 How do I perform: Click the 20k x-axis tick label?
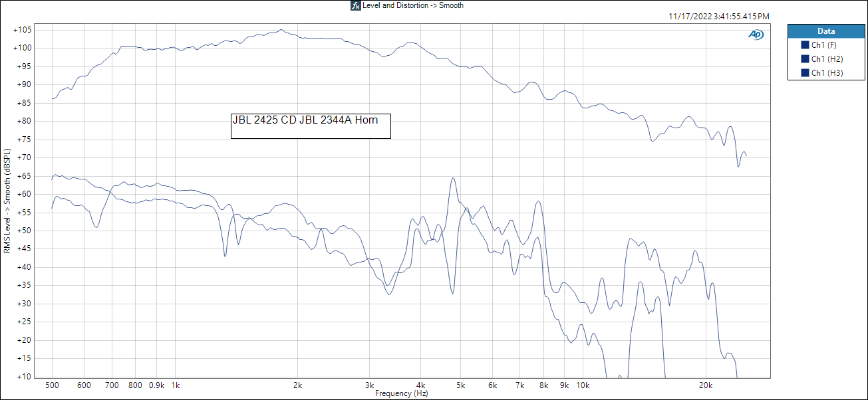pyautogui.click(x=706, y=385)
